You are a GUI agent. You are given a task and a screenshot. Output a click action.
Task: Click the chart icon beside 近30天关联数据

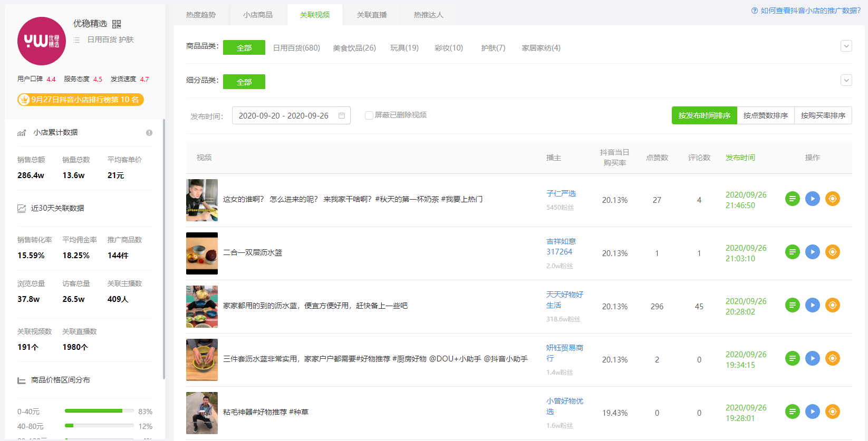pyautogui.click(x=22, y=208)
